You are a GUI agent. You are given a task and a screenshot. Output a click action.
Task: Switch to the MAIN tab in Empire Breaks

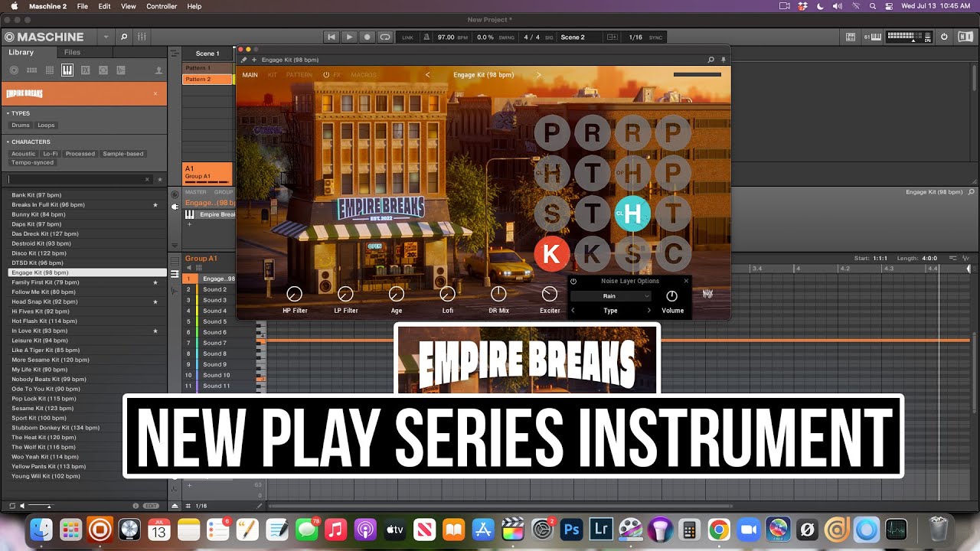[x=250, y=75]
